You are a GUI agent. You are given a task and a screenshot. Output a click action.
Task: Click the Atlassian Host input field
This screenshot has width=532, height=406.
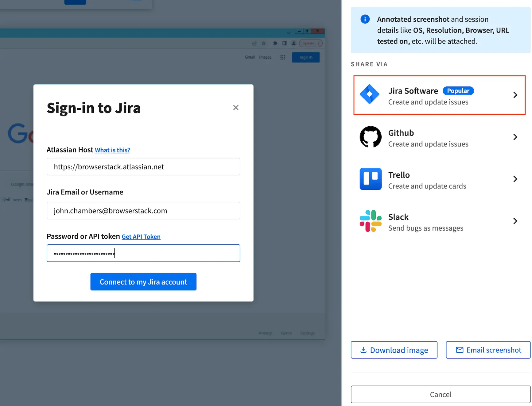[x=143, y=167]
